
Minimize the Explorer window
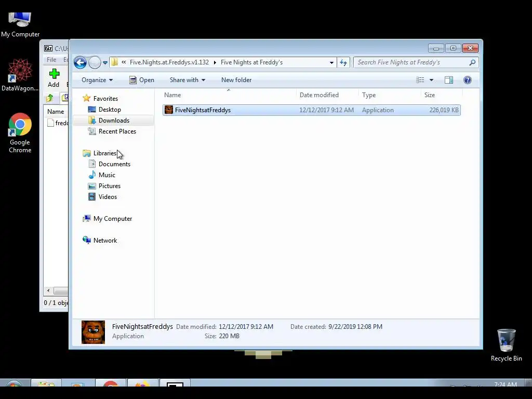point(436,48)
